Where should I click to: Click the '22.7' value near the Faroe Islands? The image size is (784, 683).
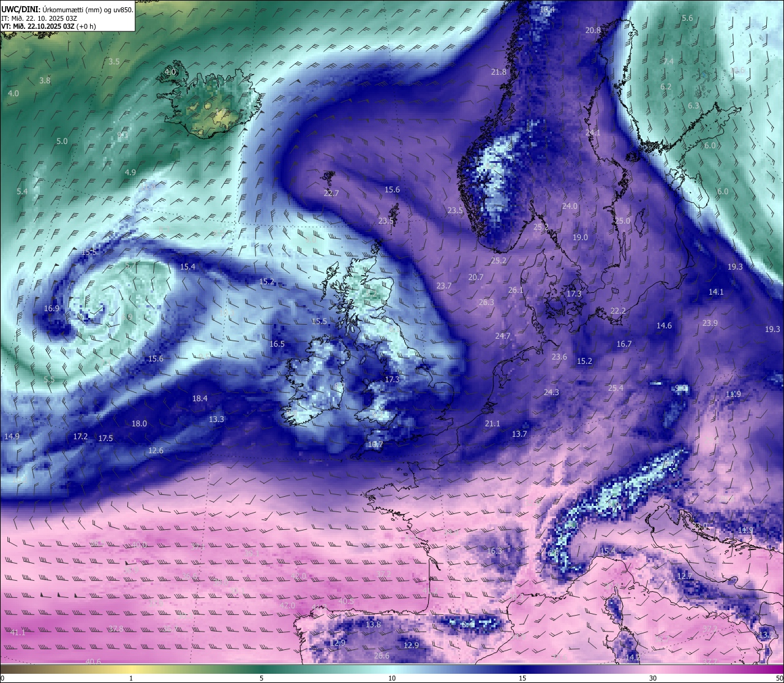coord(331,193)
